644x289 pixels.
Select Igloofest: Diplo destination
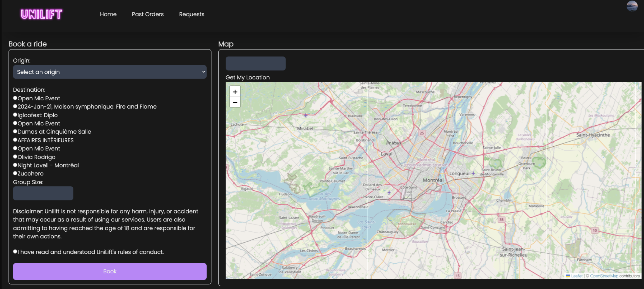pos(15,115)
